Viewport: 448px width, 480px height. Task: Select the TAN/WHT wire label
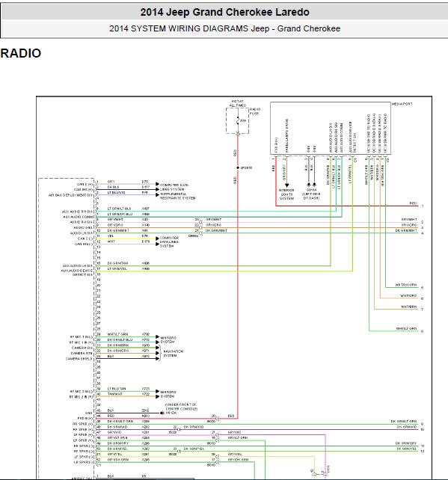pos(115,394)
